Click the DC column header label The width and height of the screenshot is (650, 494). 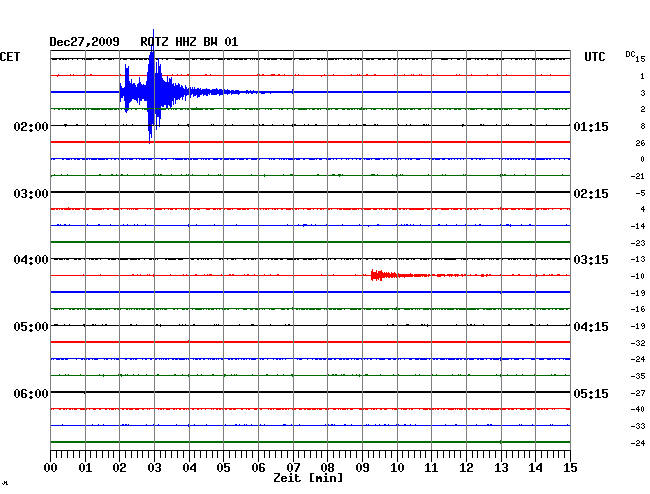click(630, 54)
